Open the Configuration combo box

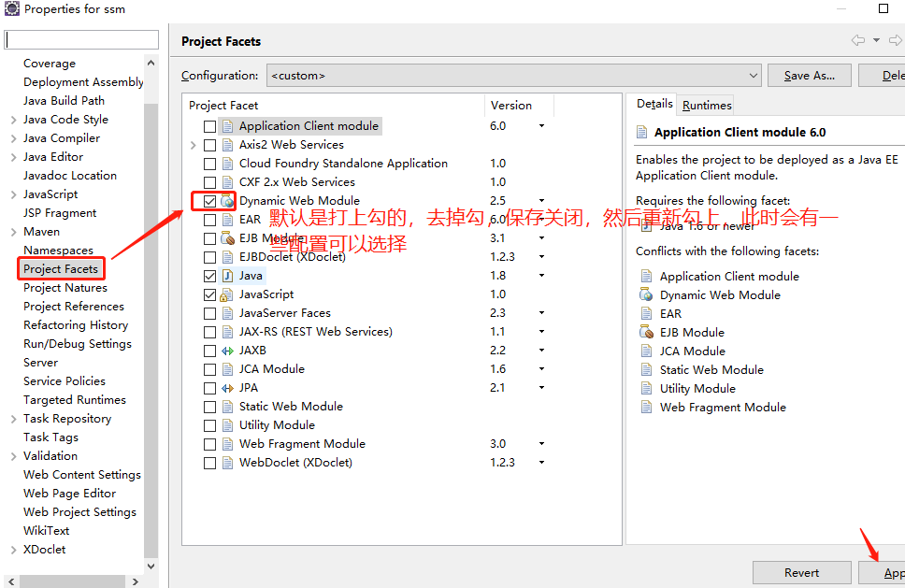click(513, 76)
